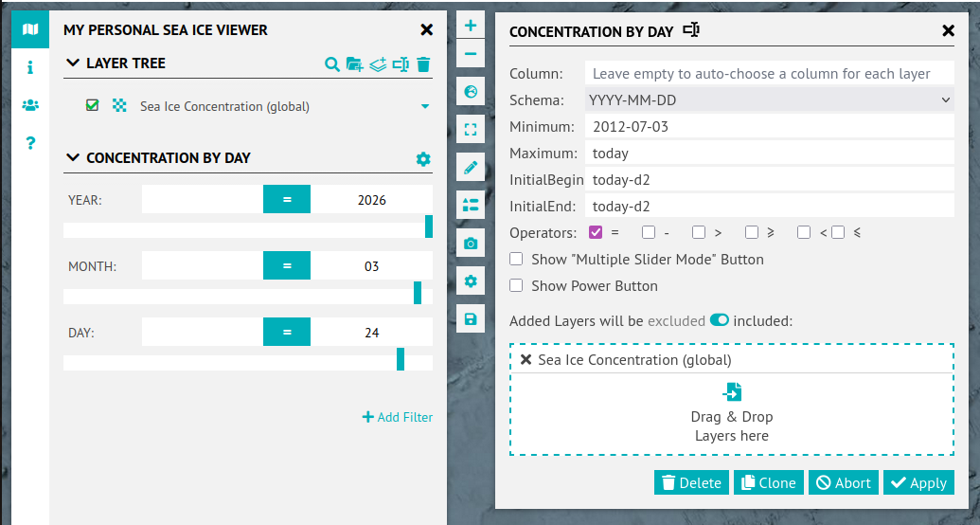Viewport: 980px width, 525px height.
Task: Click the Abort button
Action: click(843, 482)
